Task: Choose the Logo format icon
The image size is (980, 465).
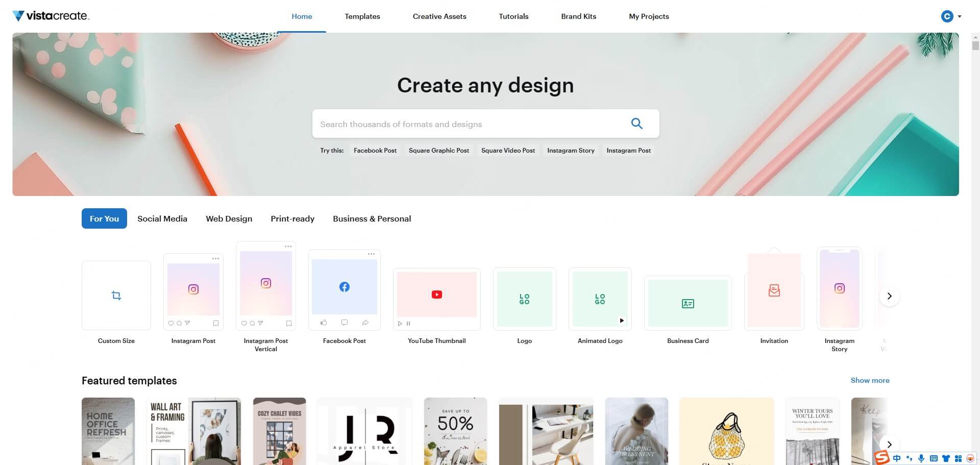Action: coord(525,299)
